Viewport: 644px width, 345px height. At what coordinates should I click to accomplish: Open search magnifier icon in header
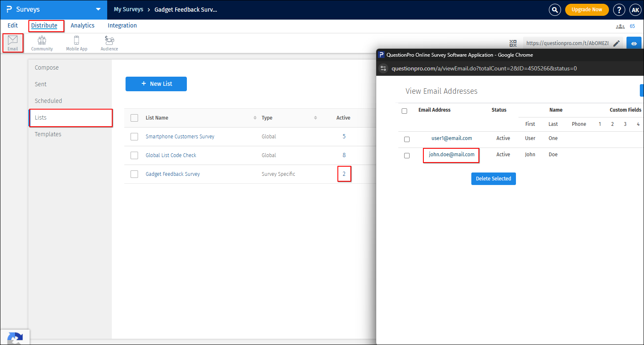pos(555,10)
